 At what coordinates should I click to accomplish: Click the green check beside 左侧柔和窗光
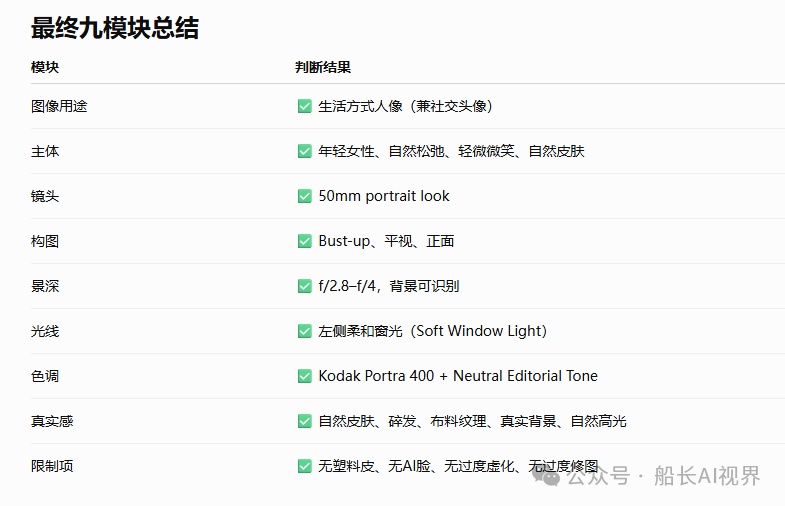[x=304, y=331]
